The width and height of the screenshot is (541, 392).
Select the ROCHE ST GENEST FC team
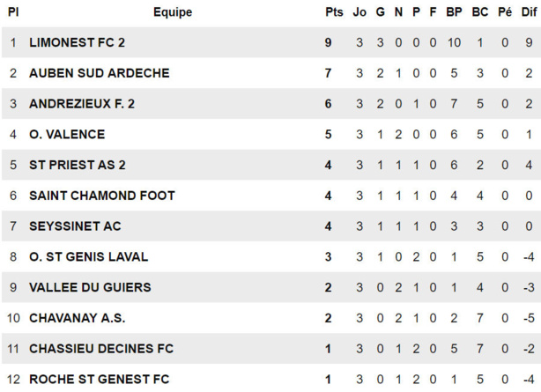[x=98, y=380]
